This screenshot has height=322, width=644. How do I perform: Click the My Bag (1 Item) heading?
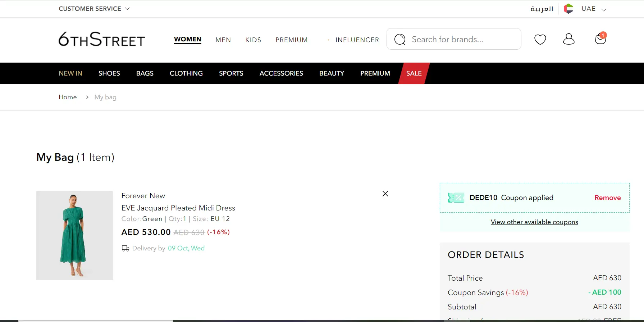[76, 157]
